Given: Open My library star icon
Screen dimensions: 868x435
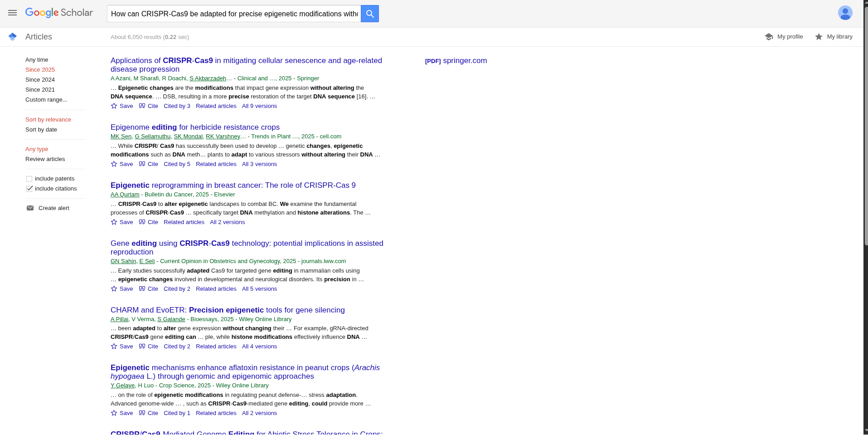Looking at the screenshot, I should (x=819, y=37).
